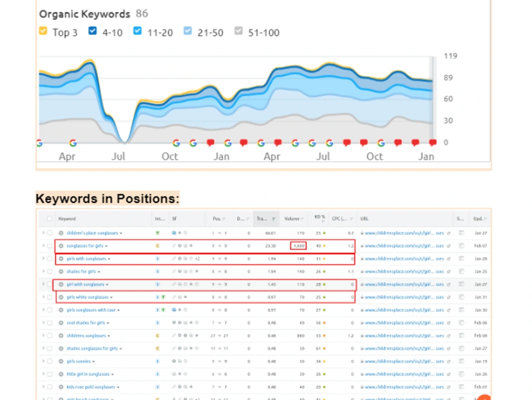
Task: Expand the 'sunglasses for girls' row chevron
Action: click(x=43, y=246)
